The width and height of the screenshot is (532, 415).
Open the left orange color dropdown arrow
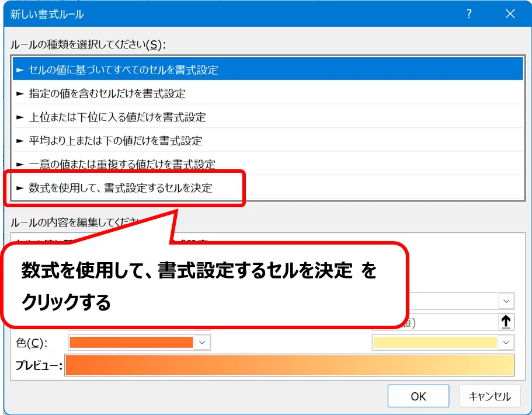pyautogui.click(x=202, y=343)
